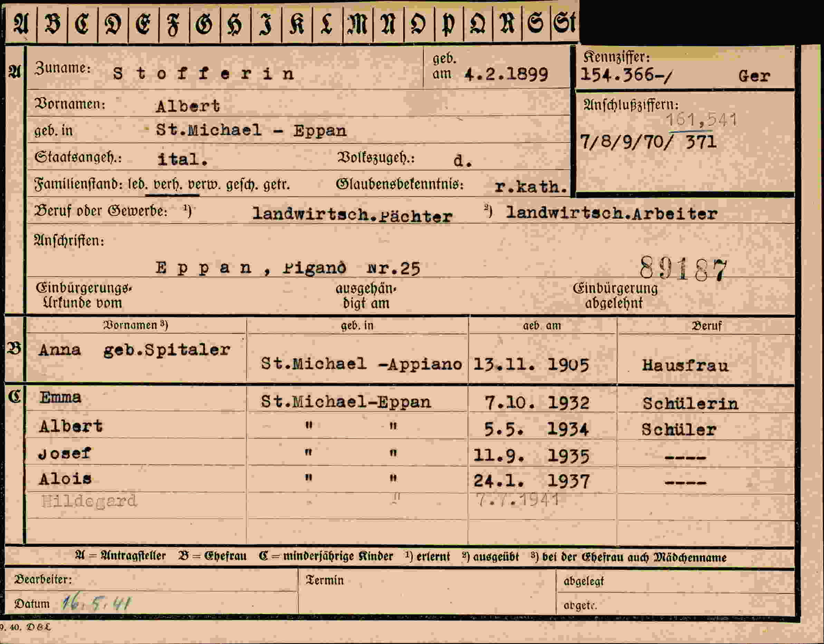Screen dimensions: 824x644
Task: Select the K index tab
Action: coord(297,25)
